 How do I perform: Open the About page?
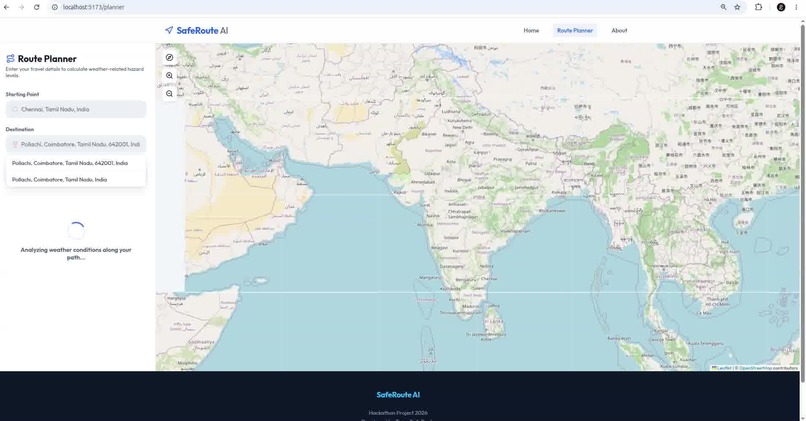[619, 30]
